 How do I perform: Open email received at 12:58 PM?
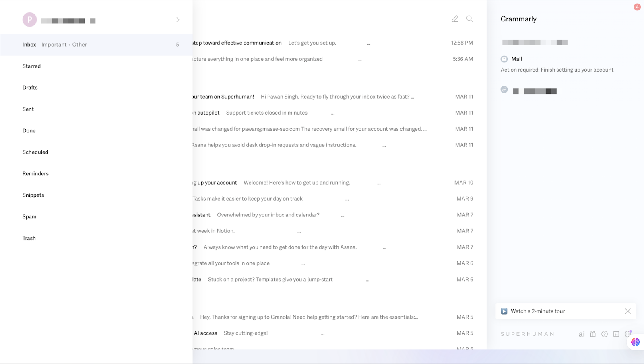(339, 43)
